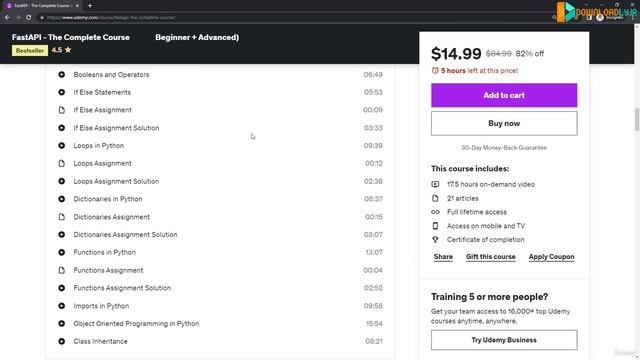The width and height of the screenshot is (640, 360).
Task: Click the $14.99 price text
Action: 456,53
